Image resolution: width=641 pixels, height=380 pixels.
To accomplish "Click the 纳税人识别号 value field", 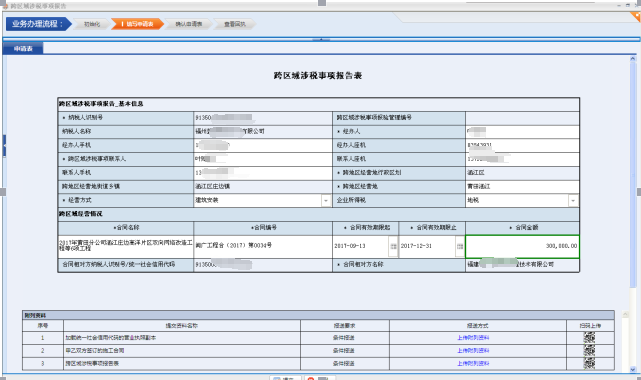I will [x=263, y=118].
